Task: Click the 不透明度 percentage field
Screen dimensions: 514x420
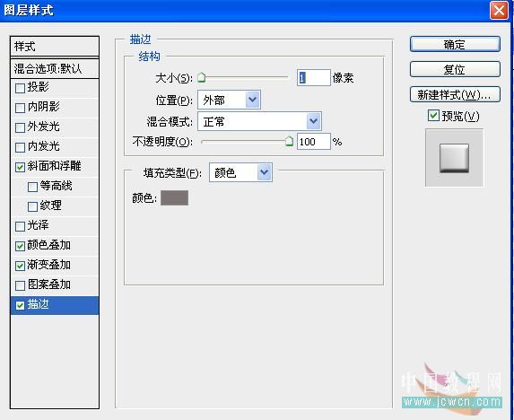Action: 313,141
